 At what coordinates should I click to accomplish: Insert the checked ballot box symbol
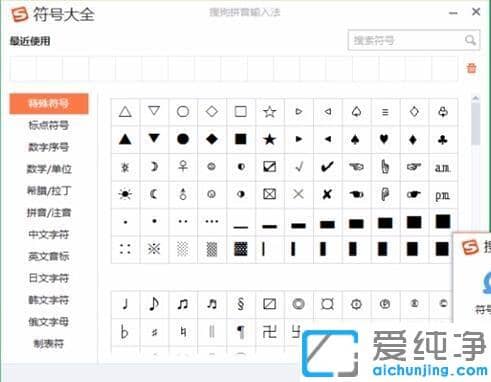click(x=269, y=166)
